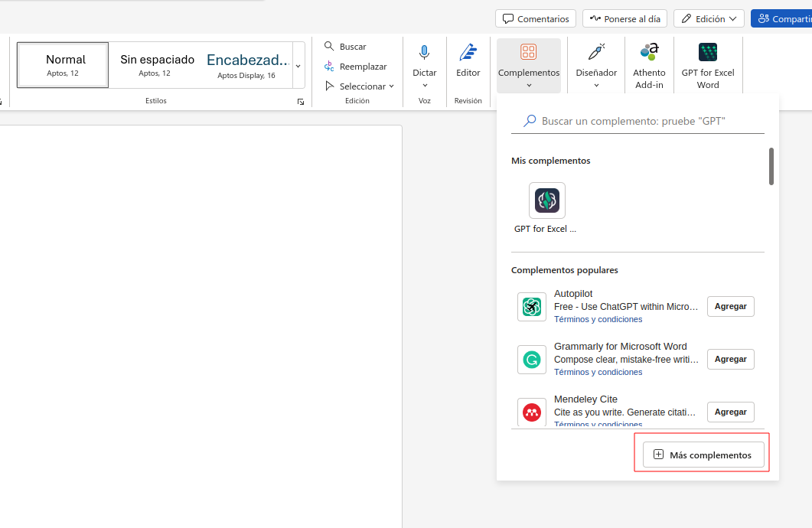Select GPT for Excel icon in Mis complementos
Screen dimensions: 812x528
pyautogui.click(x=546, y=200)
